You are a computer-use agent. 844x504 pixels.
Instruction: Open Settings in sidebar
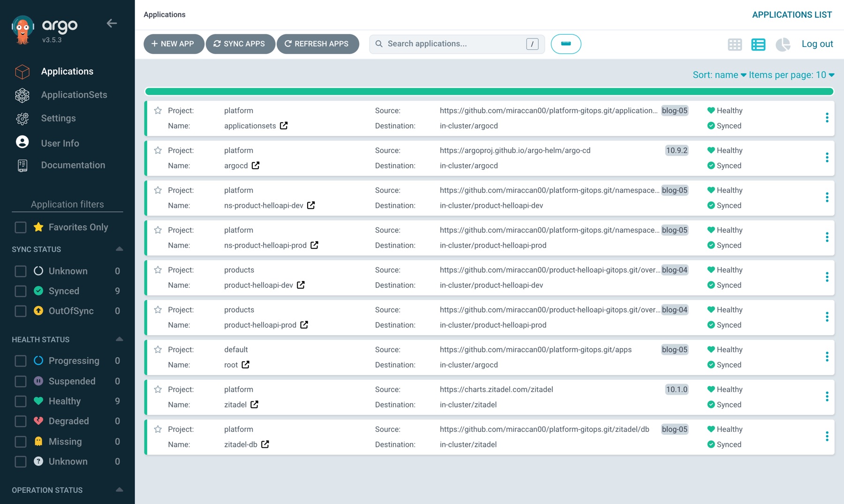(58, 118)
